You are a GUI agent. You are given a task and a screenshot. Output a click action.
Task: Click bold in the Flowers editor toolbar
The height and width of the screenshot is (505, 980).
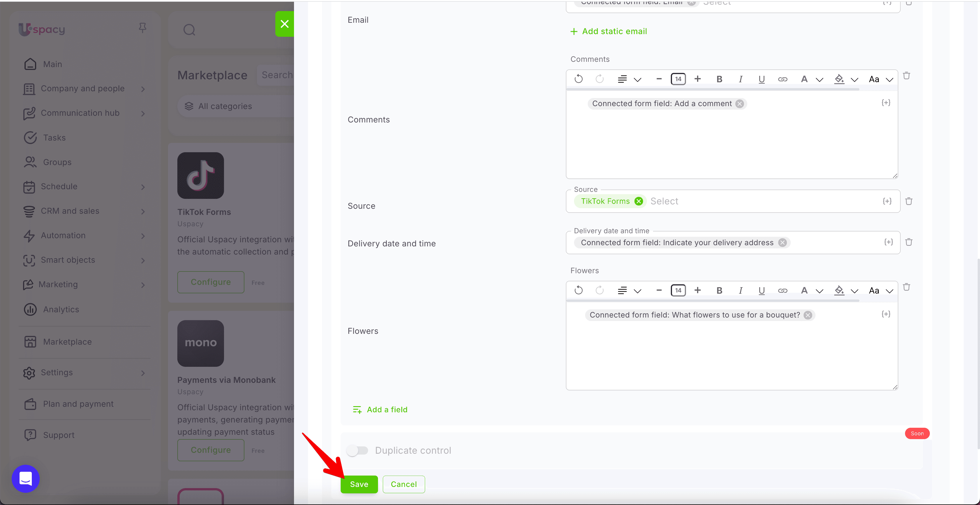pyautogui.click(x=719, y=290)
